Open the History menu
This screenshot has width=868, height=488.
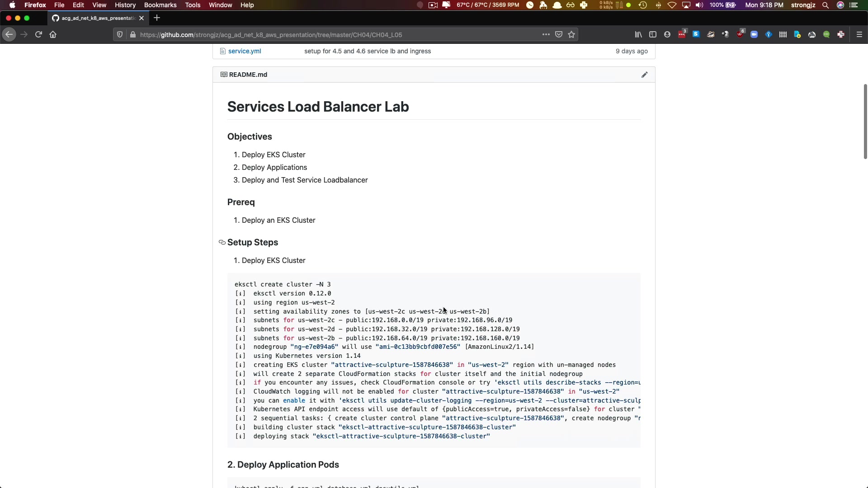click(125, 5)
